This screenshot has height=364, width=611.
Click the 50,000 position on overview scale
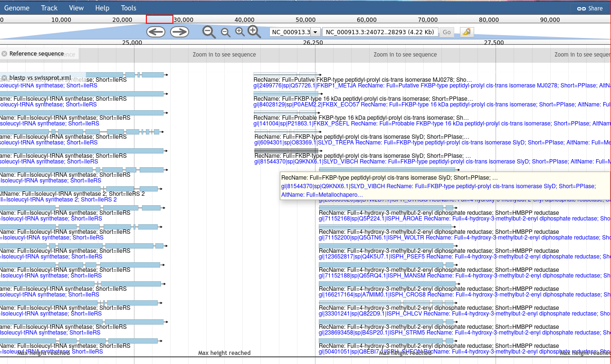305,19
